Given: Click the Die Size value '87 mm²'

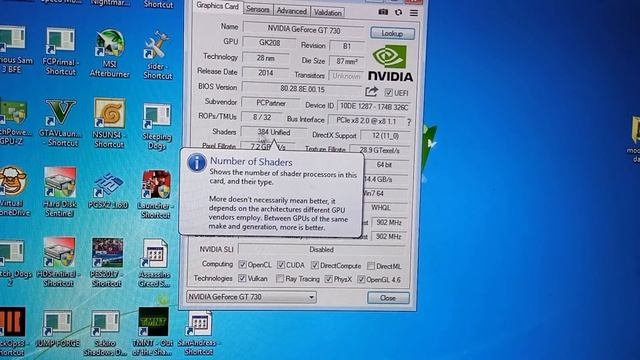Looking at the screenshot, I should coord(347,61).
